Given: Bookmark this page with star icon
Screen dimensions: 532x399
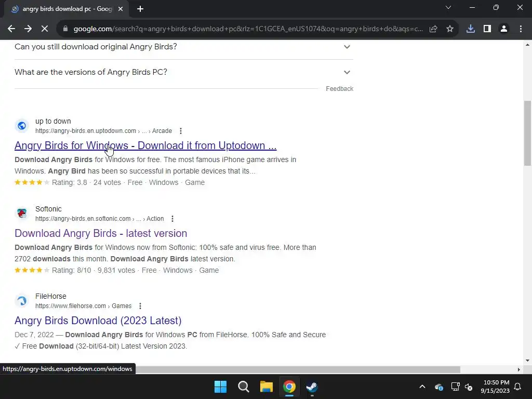Looking at the screenshot, I should click(450, 29).
